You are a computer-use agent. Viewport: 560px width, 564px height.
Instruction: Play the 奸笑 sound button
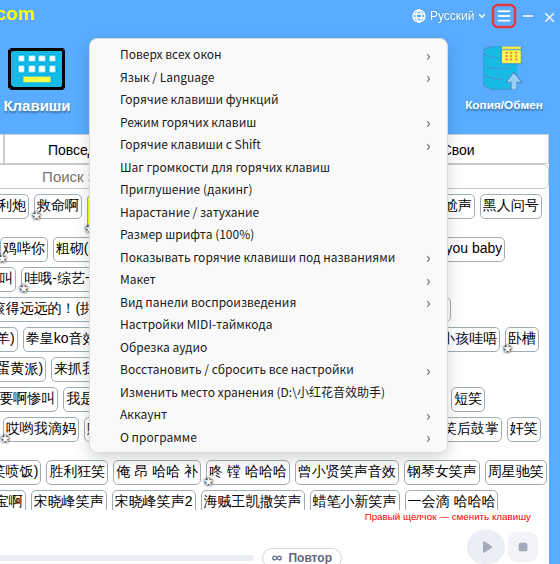point(524,429)
